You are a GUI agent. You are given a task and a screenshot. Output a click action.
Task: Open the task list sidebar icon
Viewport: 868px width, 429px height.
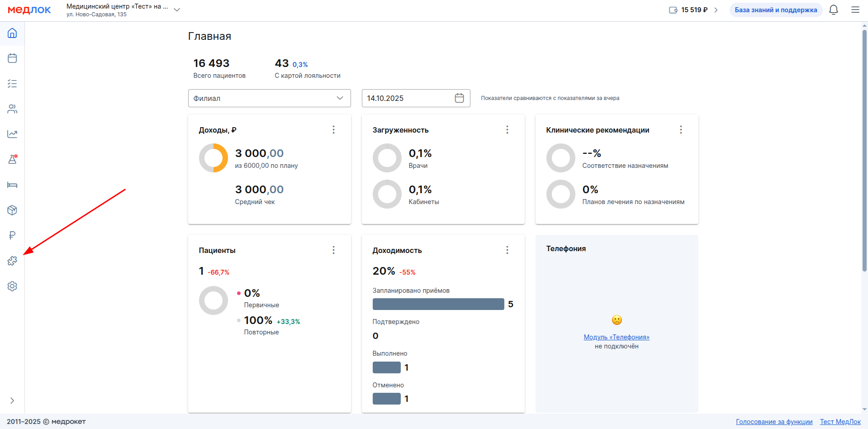[12, 84]
